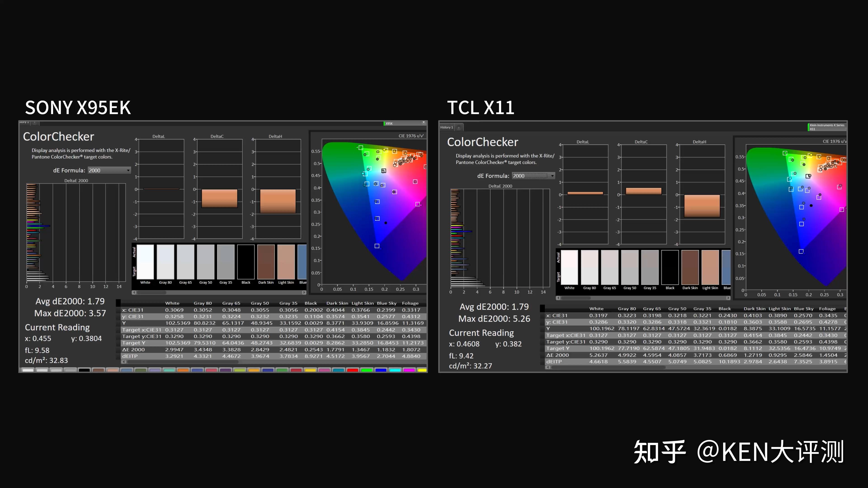This screenshot has height=488, width=868.
Task: Click the Sony Avg dE2000: 1.79 readout
Action: [70, 301]
